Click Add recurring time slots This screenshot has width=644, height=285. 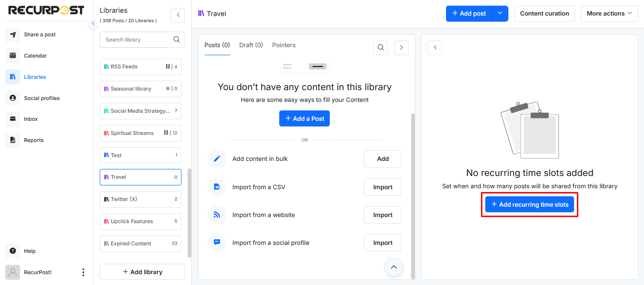pyautogui.click(x=530, y=205)
